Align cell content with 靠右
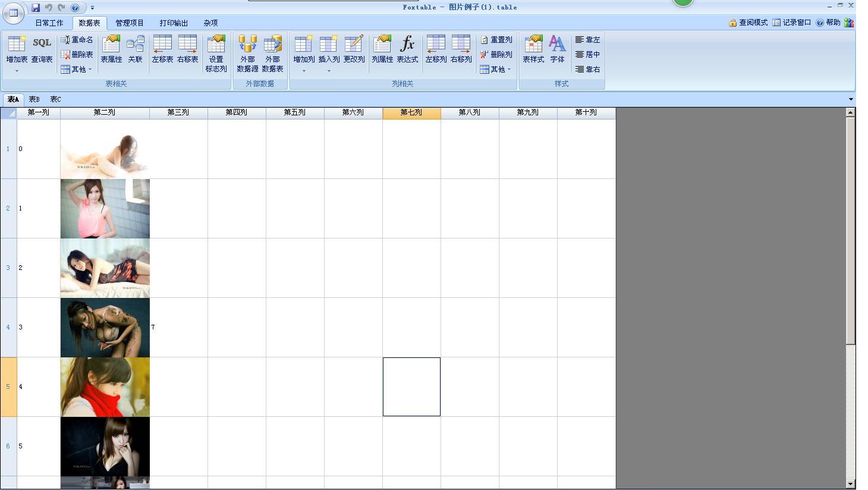 [x=588, y=70]
